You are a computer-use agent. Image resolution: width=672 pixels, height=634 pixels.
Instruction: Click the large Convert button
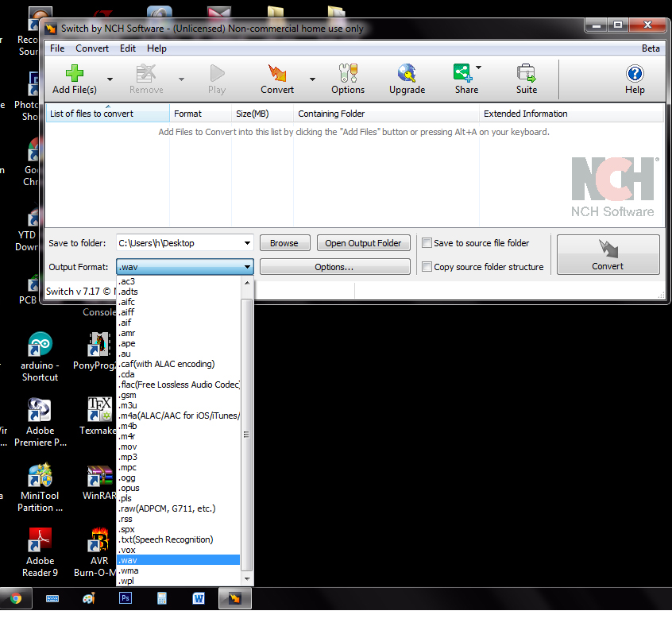point(608,254)
